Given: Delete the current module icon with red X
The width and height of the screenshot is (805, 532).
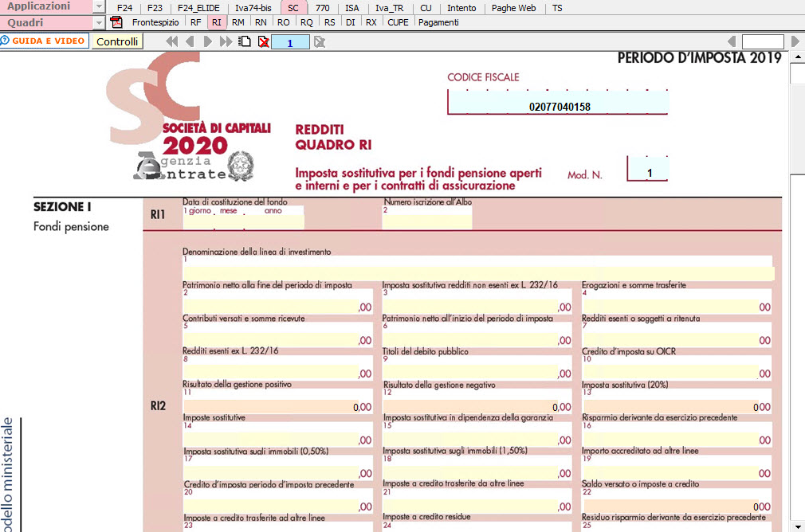Looking at the screenshot, I should pyautogui.click(x=263, y=41).
